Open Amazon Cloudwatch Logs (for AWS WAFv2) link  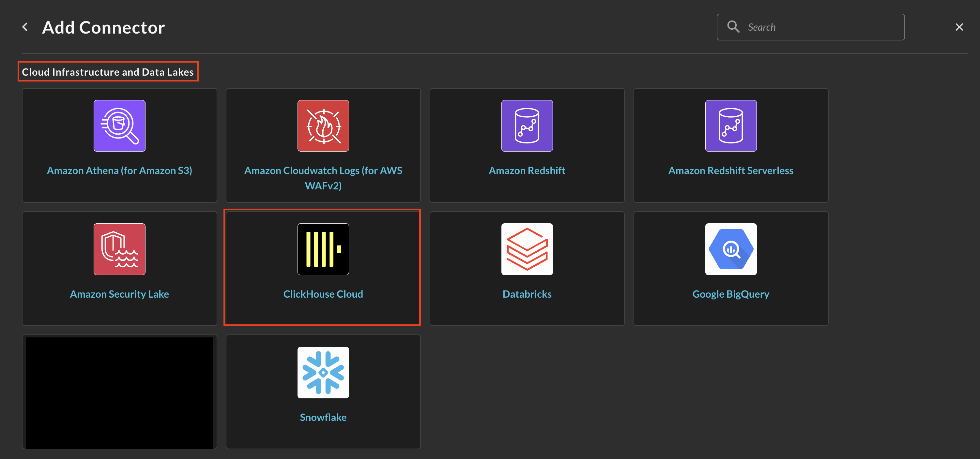coord(323,178)
